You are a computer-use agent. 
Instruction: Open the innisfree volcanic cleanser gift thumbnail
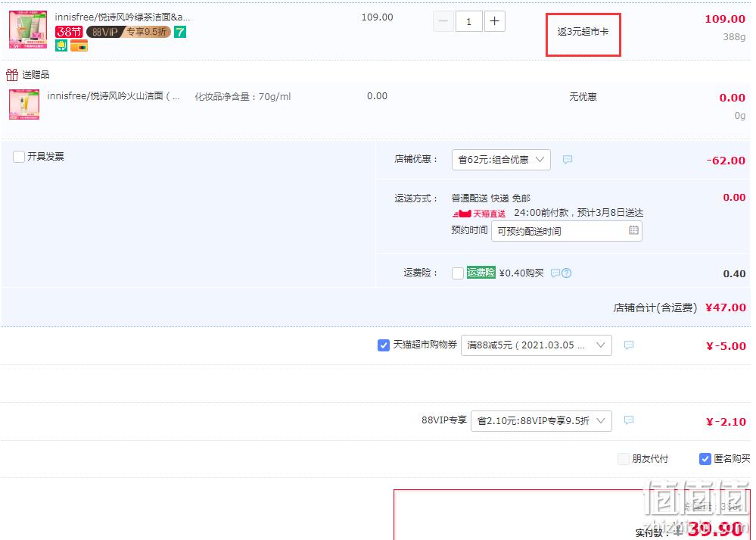tap(24, 105)
